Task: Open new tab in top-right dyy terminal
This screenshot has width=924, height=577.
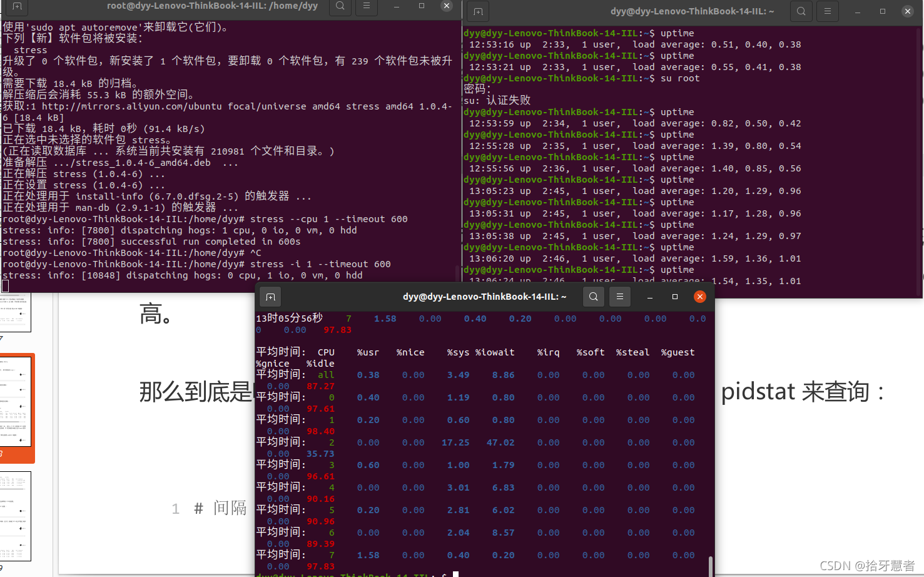Action: pos(479,11)
